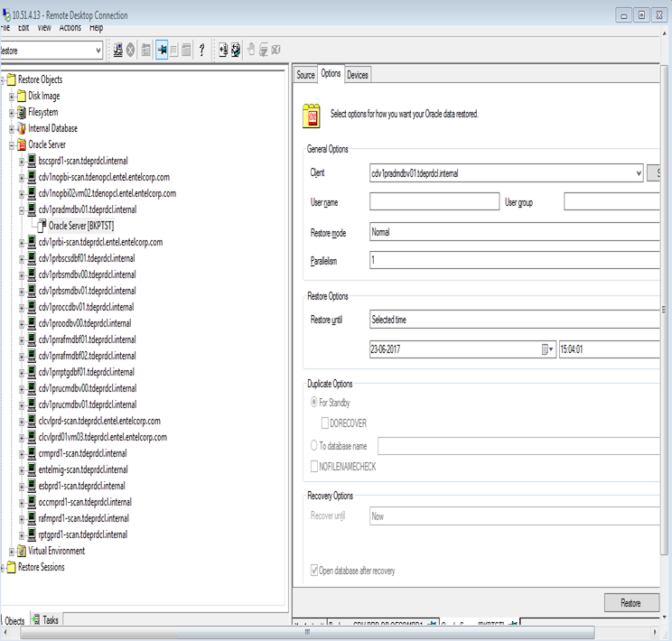672x641 pixels.
Task: Click the Oracle Server red icon
Action: click(x=22, y=144)
